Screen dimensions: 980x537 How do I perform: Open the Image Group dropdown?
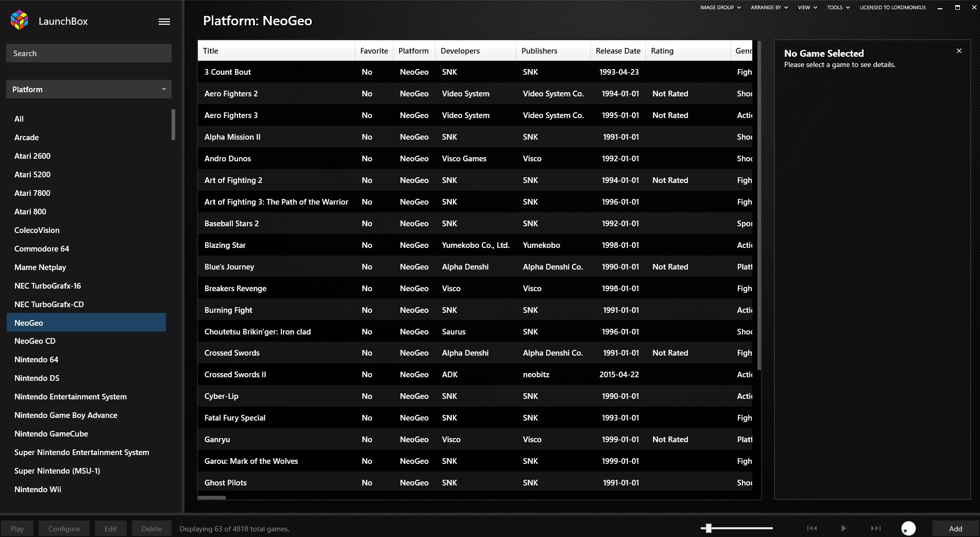tap(720, 8)
